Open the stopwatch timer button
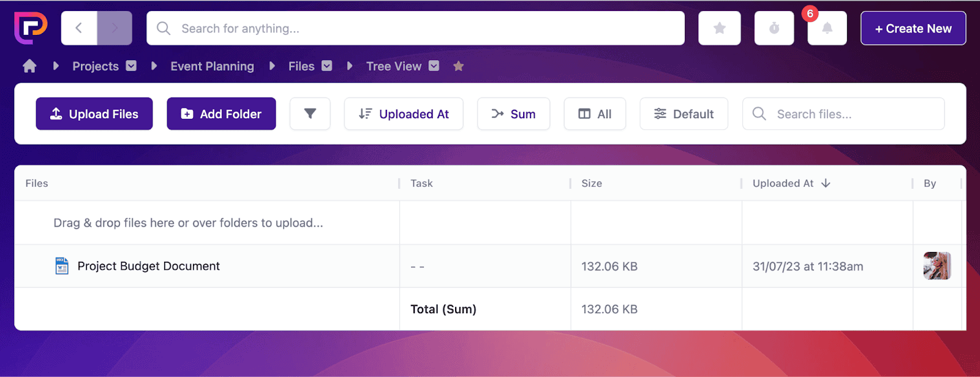 774,28
